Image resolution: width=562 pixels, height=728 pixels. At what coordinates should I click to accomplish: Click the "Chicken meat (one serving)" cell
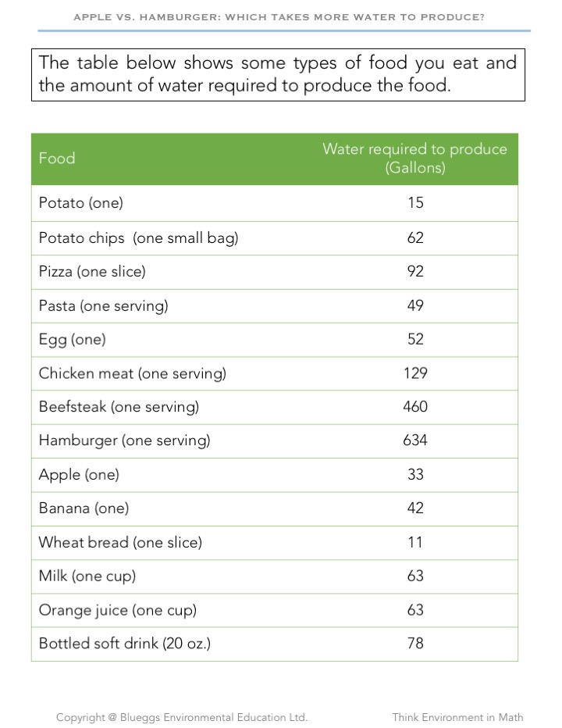pos(132,373)
